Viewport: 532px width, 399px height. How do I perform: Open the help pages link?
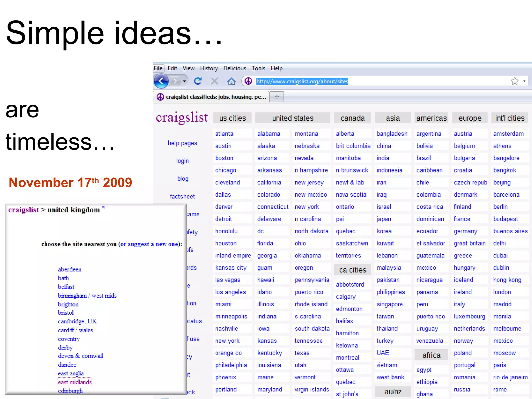182,143
